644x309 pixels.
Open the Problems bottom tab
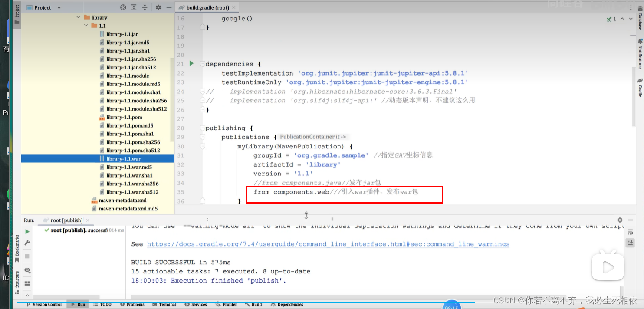(x=132, y=305)
